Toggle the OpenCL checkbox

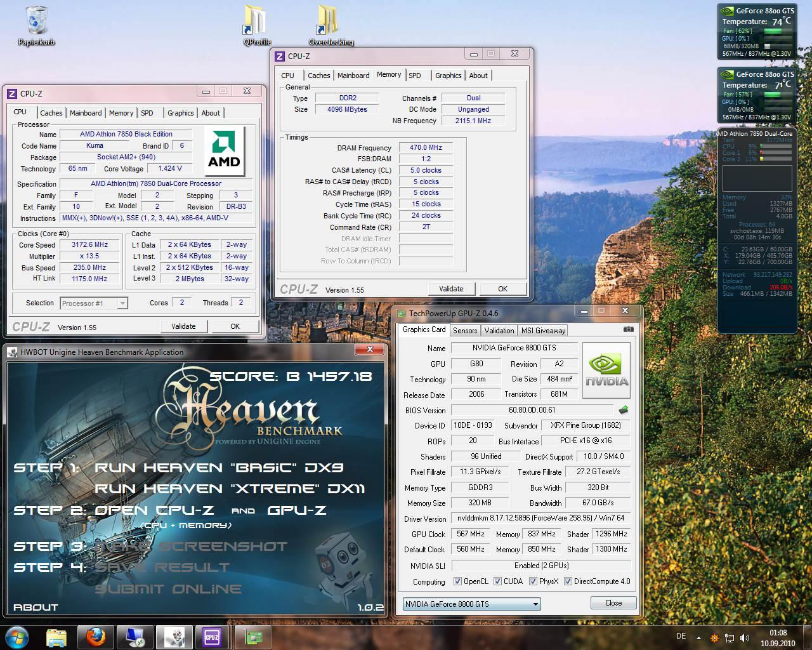click(x=457, y=581)
